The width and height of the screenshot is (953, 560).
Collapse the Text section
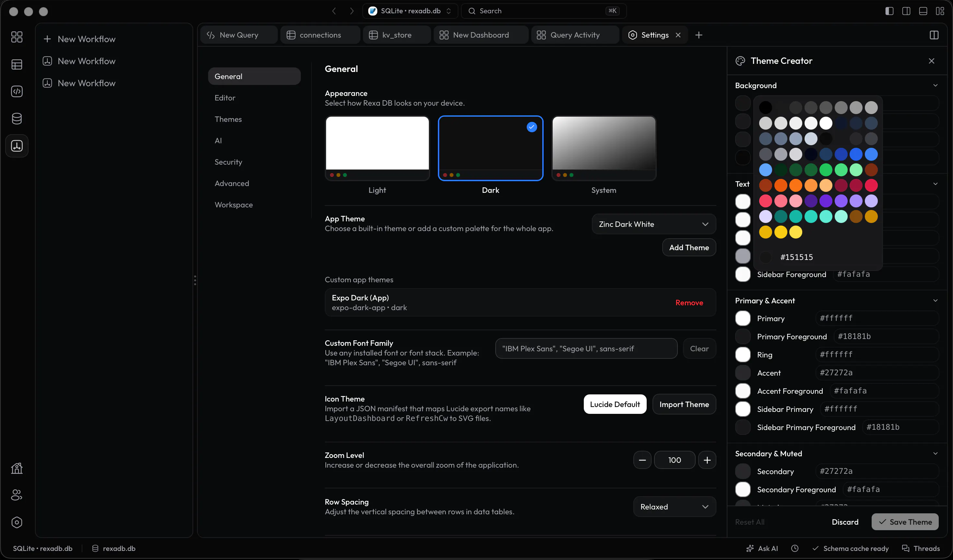click(x=935, y=184)
